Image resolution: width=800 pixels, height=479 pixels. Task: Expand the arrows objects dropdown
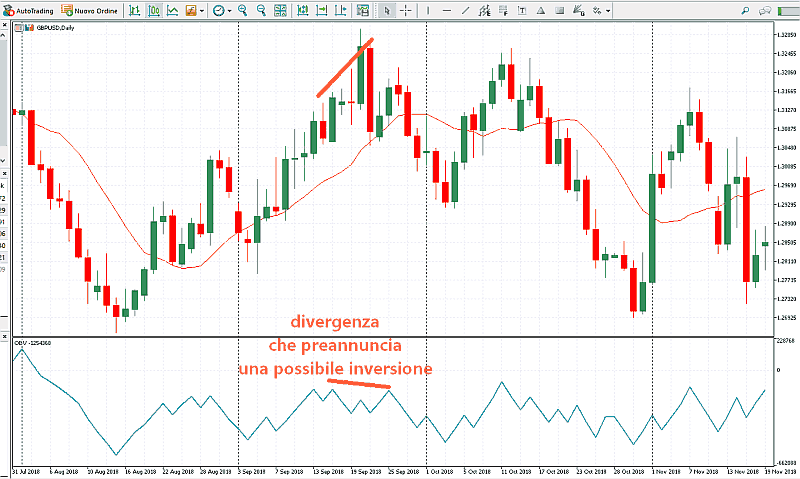(609, 10)
